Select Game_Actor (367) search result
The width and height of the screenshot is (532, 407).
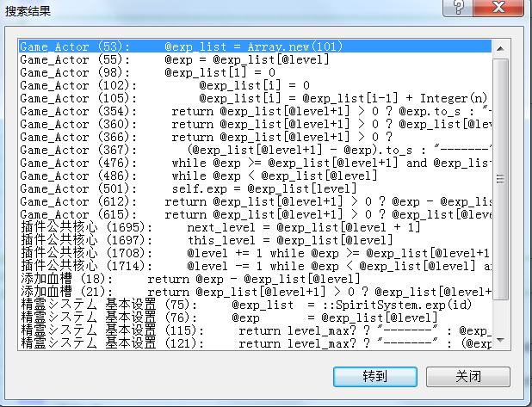tap(255, 150)
